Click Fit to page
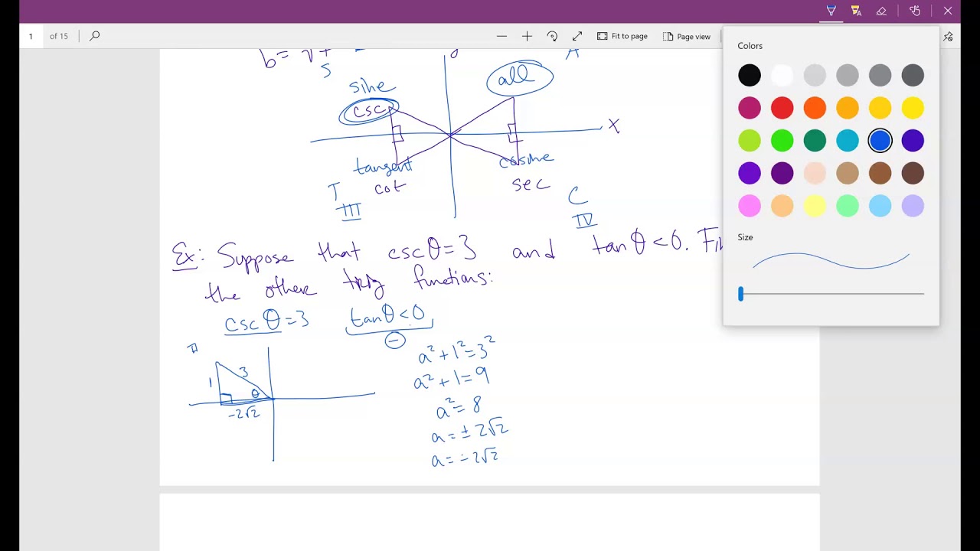Screen dimensions: 980x551 pos(622,36)
